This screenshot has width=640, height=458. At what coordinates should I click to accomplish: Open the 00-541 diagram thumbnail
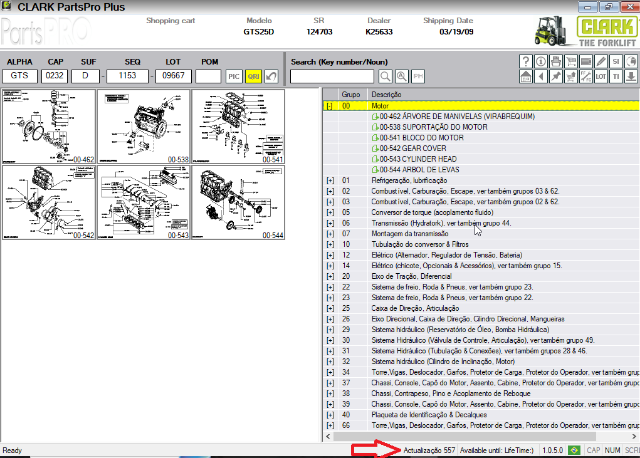click(x=238, y=127)
